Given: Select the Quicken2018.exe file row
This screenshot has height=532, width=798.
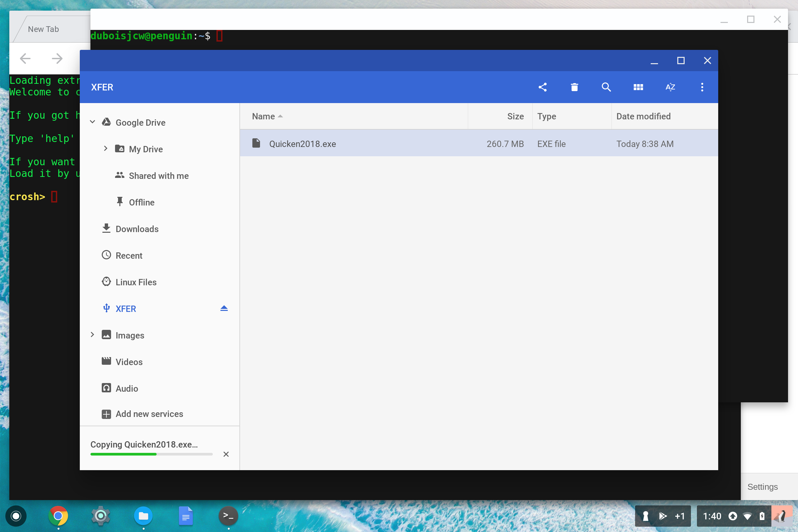Looking at the screenshot, I should (x=479, y=143).
